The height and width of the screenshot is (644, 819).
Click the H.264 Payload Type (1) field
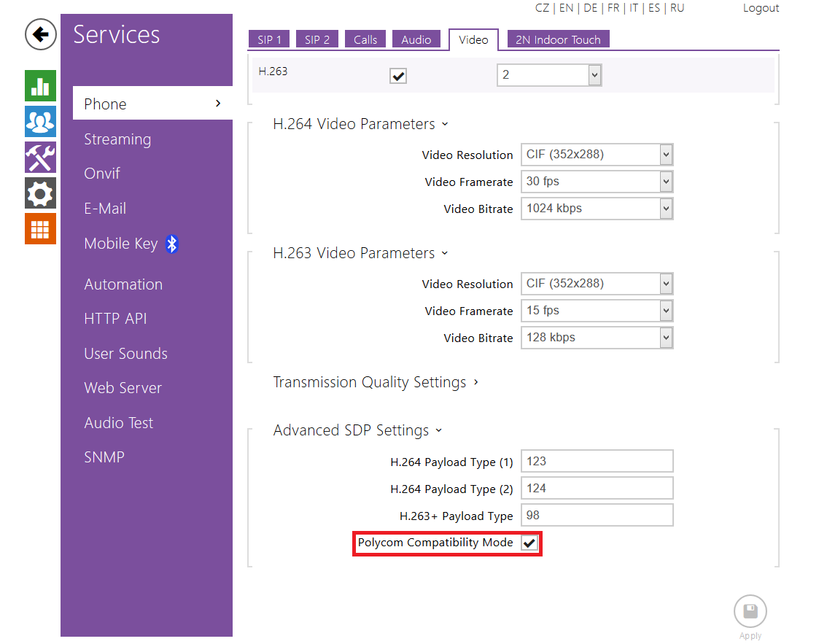(597, 462)
